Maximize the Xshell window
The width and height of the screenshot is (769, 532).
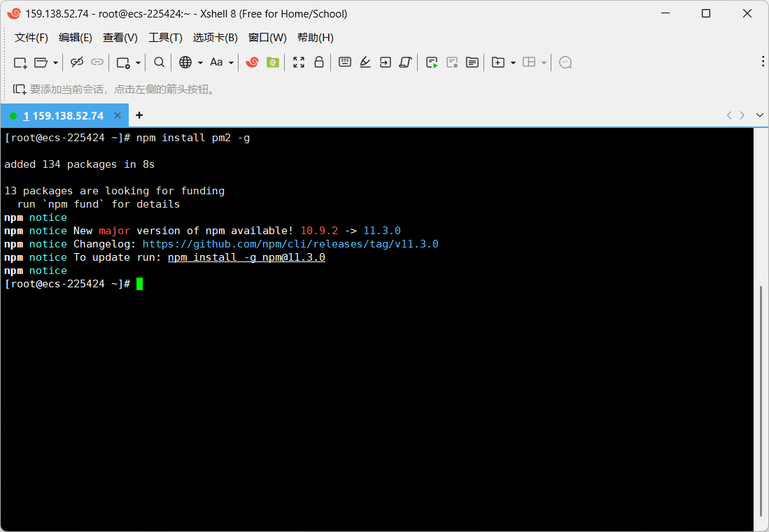pos(706,13)
